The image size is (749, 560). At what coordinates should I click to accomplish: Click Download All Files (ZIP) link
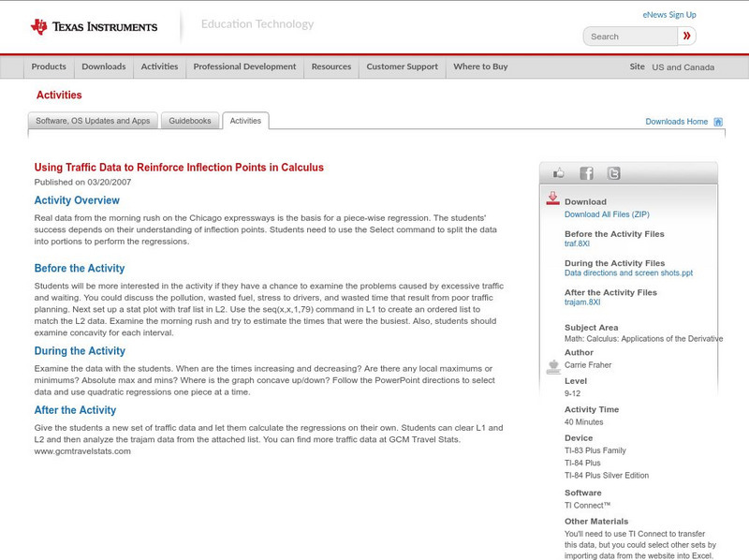607,214
